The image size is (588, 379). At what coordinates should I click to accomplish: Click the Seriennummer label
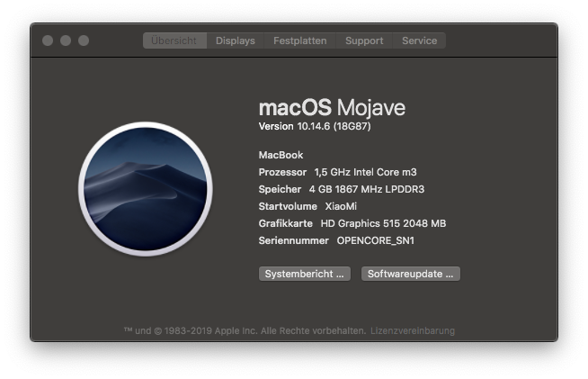[294, 240]
